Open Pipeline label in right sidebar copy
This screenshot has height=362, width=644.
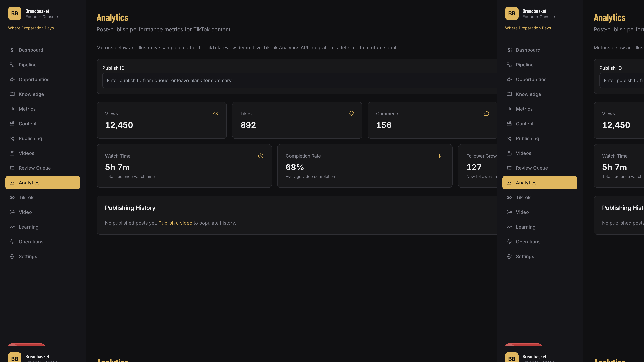[x=524, y=65]
